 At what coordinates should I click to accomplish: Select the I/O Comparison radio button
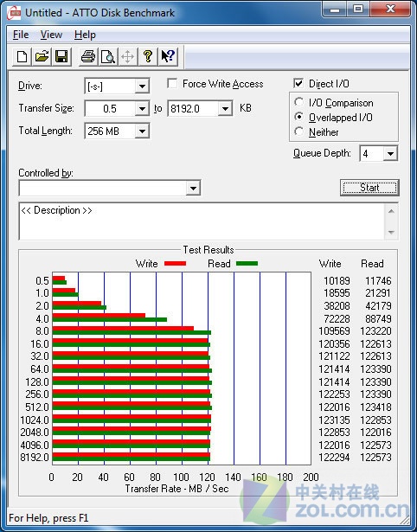click(299, 102)
